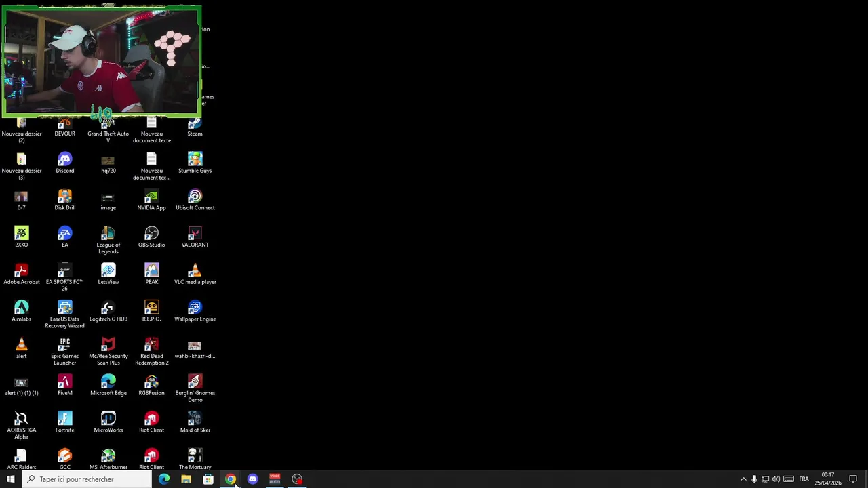Open the Steam desktop shortcut
868x488 pixels.
pos(195,127)
